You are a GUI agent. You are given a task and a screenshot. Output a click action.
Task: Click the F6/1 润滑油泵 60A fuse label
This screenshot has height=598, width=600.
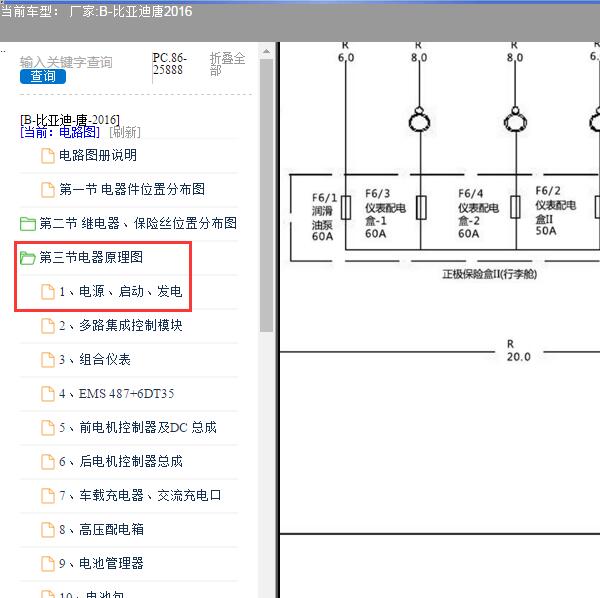tap(324, 217)
